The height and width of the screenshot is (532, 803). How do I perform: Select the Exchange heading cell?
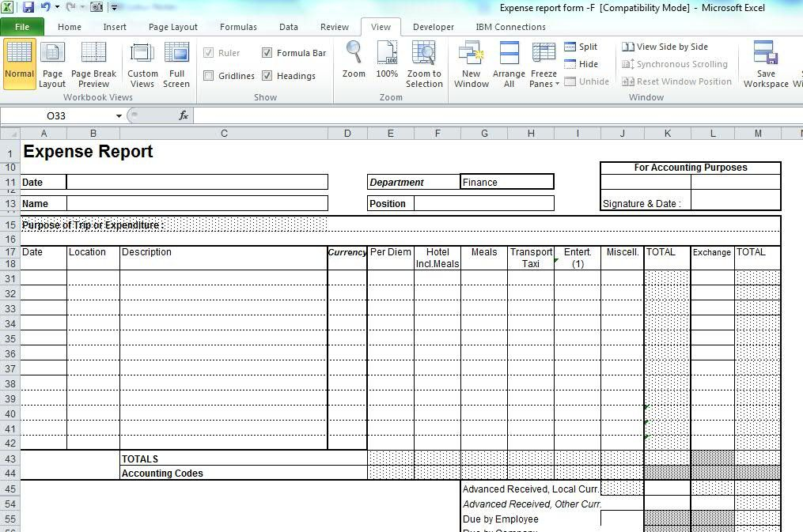[x=712, y=252]
